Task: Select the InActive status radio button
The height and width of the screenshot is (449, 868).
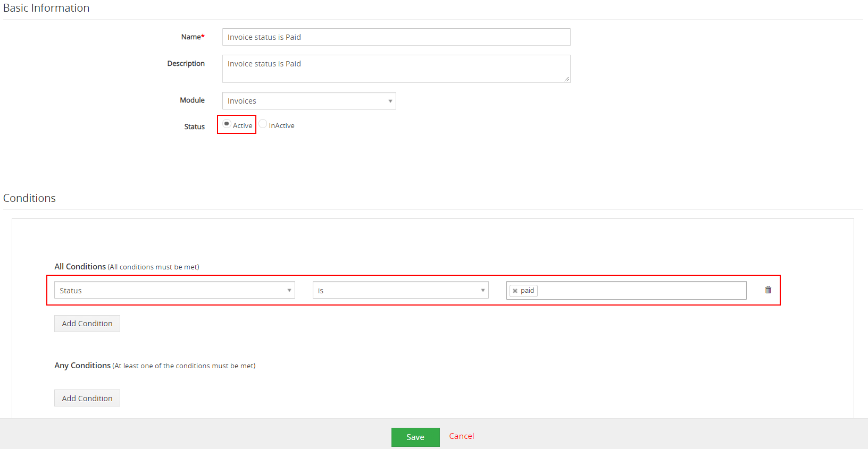Action: (263, 124)
